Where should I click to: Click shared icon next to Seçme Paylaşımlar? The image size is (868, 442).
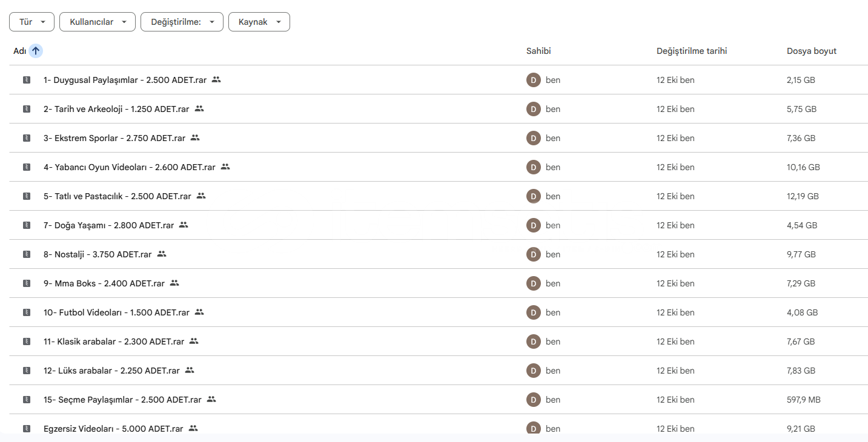click(211, 400)
